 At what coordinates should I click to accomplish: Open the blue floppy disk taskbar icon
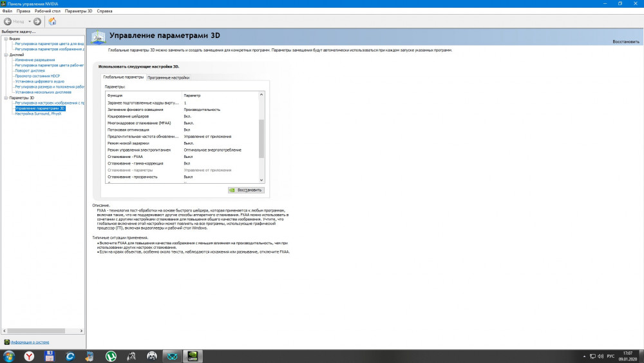[50, 356]
